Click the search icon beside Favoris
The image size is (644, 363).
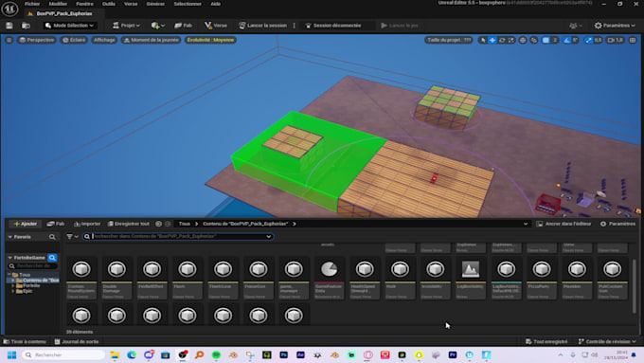pyautogui.click(x=52, y=237)
